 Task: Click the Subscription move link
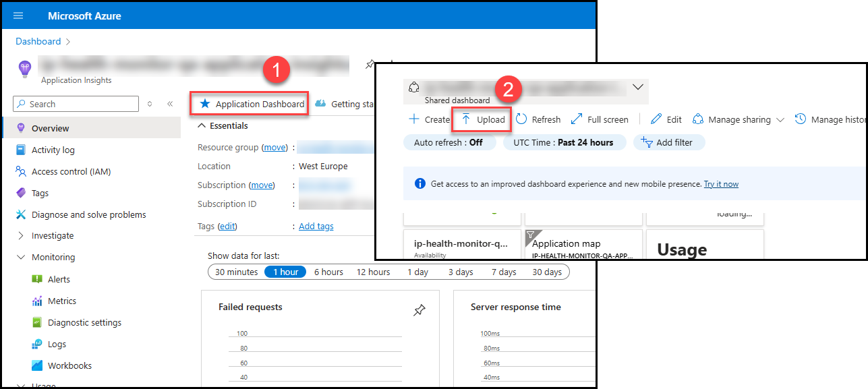point(262,185)
